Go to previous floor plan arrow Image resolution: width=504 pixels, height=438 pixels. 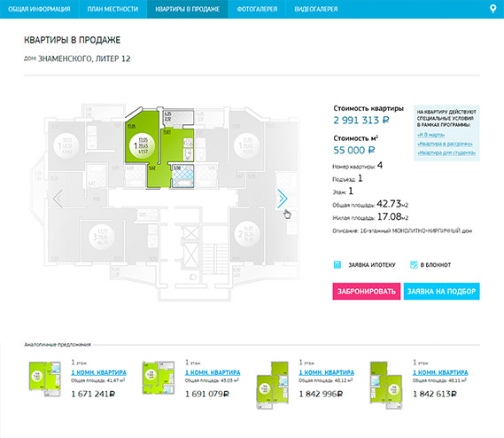(x=58, y=199)
